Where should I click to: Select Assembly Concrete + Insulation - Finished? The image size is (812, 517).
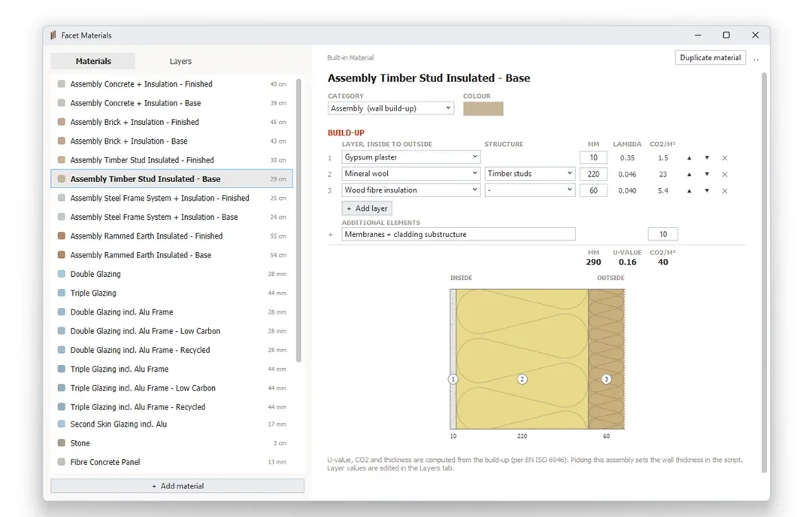click(172, 84)
